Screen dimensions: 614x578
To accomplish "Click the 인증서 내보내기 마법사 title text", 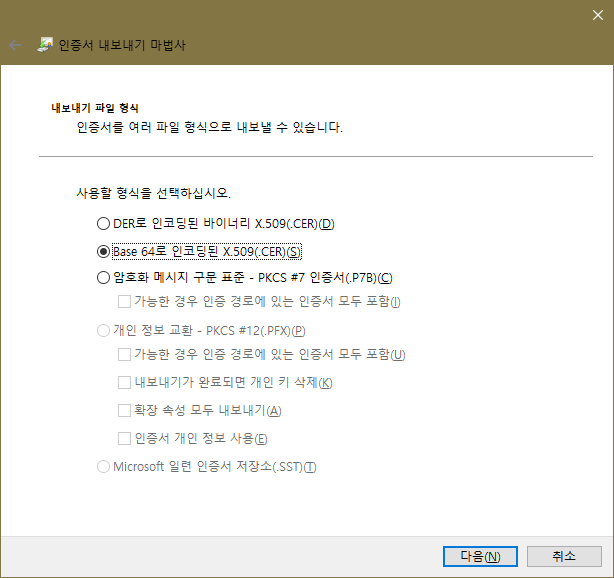I will click(x=122, y=45).
